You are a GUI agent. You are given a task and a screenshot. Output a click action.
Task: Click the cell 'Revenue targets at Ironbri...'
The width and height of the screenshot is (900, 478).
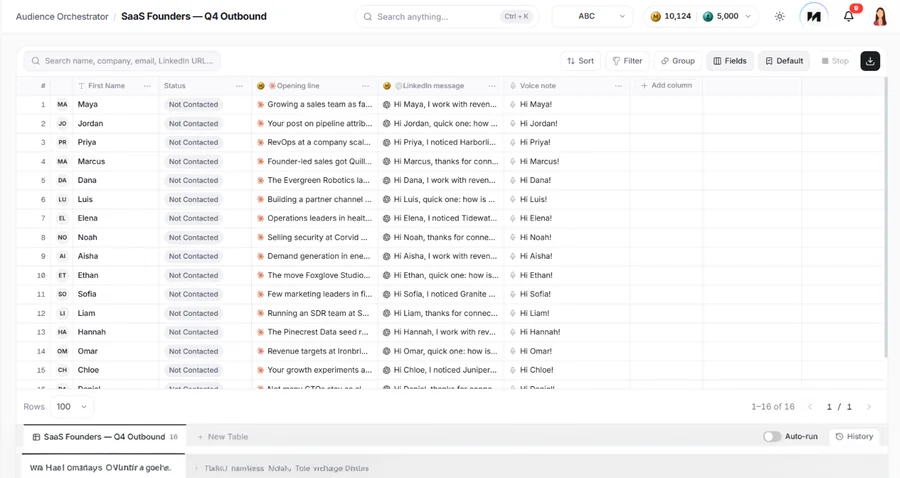315,351
